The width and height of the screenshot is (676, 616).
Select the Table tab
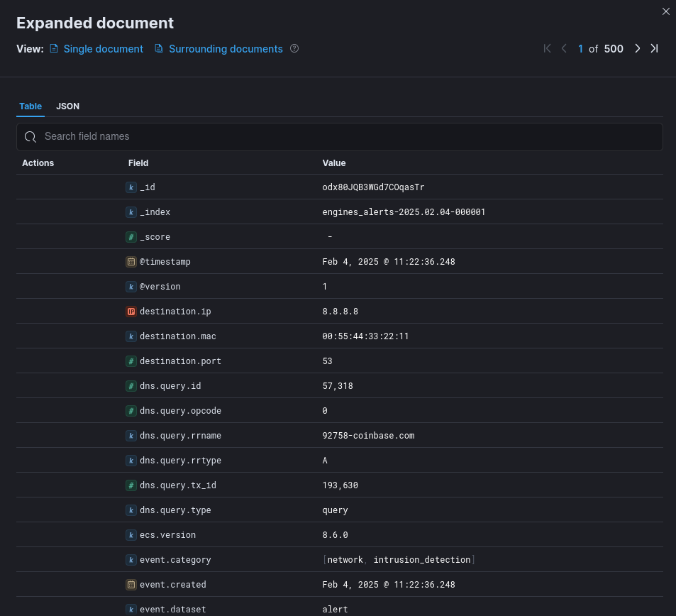point(31,106)
